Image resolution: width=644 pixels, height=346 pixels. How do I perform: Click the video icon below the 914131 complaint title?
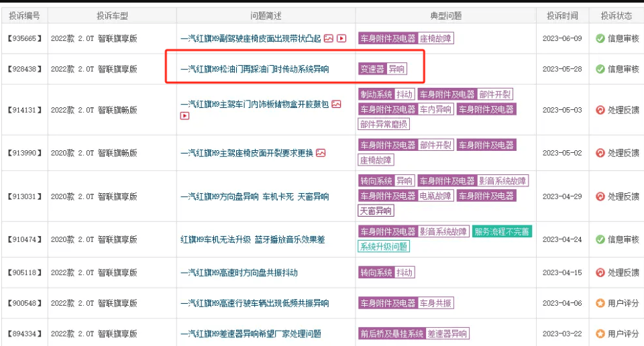point(185,116)
